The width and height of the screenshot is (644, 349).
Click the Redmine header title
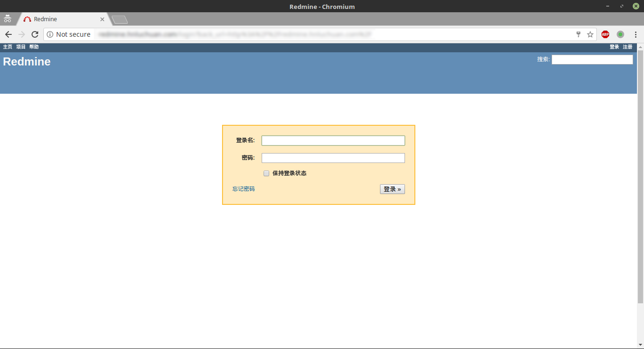click(27, 62)
